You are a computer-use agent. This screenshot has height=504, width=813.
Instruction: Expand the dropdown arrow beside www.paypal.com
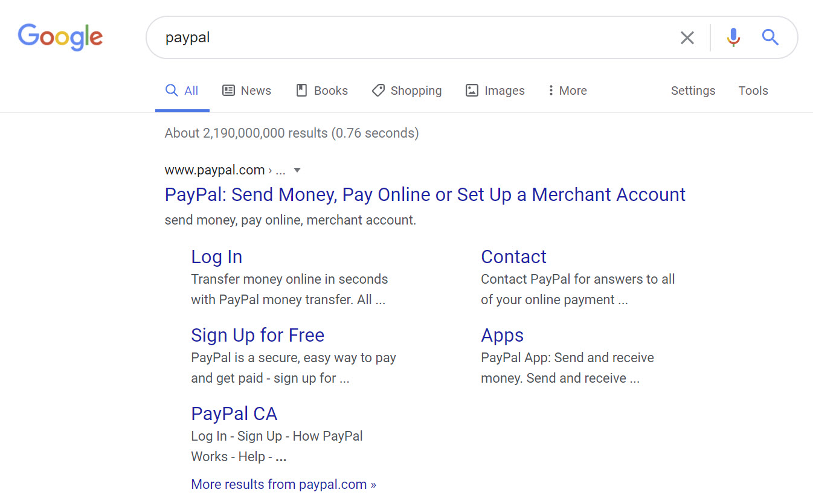(x=297, y=170)
